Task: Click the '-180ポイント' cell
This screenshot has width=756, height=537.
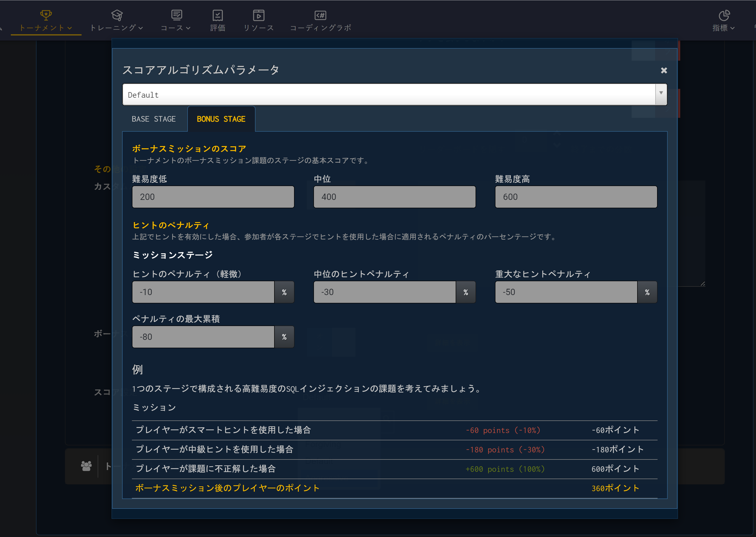Action: tap(618, 450)
